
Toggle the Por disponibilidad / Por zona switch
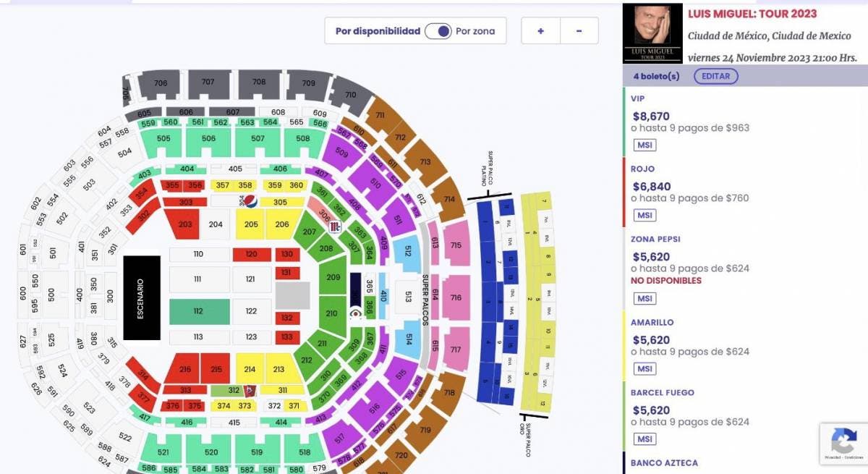[438, 31]
